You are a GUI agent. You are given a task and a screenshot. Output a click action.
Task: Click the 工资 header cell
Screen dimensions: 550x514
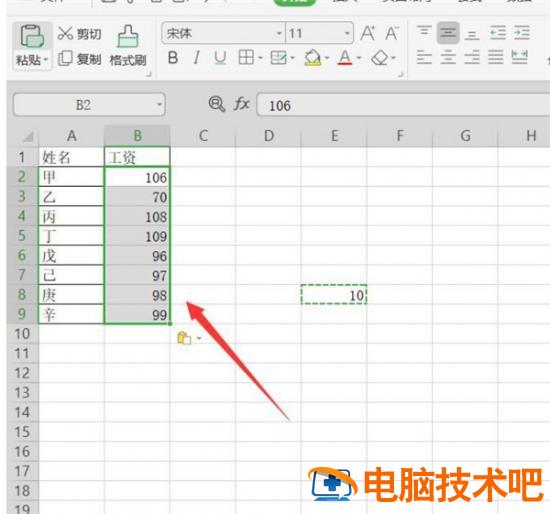(x=137, y=157)
